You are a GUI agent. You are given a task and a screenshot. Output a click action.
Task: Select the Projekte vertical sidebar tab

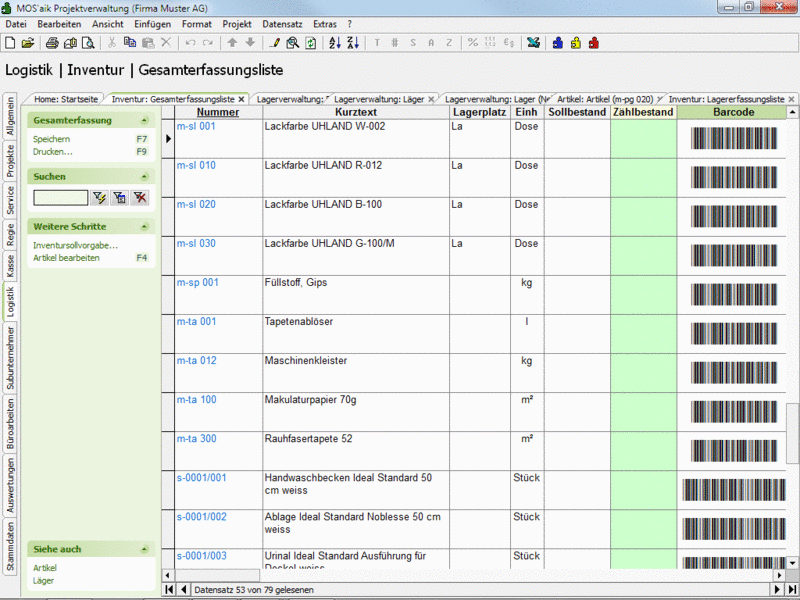click(10, 161)
